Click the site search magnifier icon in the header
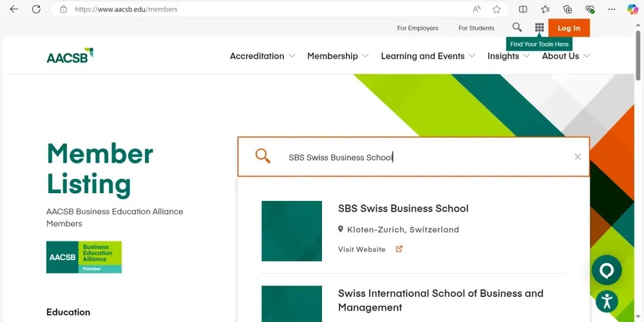Image resolution: width=644 pixels, height=322 pixels. (517, 28)
